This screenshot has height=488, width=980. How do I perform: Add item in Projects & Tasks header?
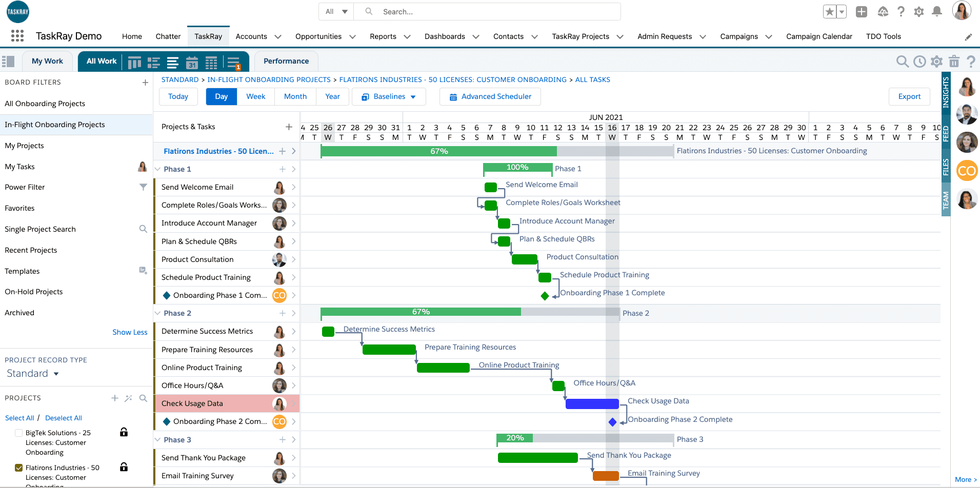coord(289,127)
